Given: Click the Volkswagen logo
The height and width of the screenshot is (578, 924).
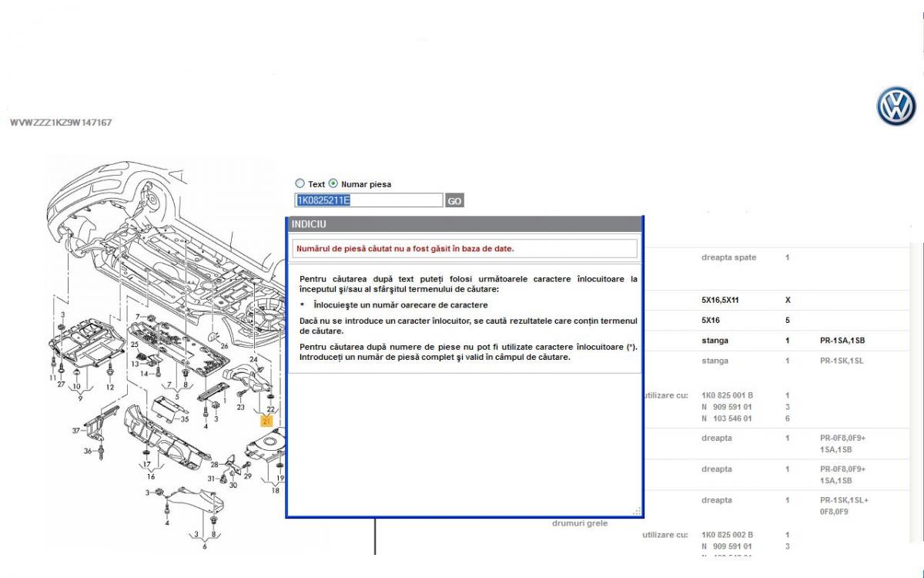Looking at the screenshot, I should (x=896, y=106).
